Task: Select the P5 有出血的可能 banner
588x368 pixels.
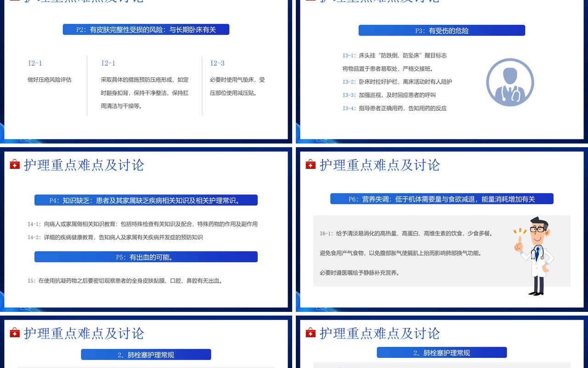Action: [146, 257]
